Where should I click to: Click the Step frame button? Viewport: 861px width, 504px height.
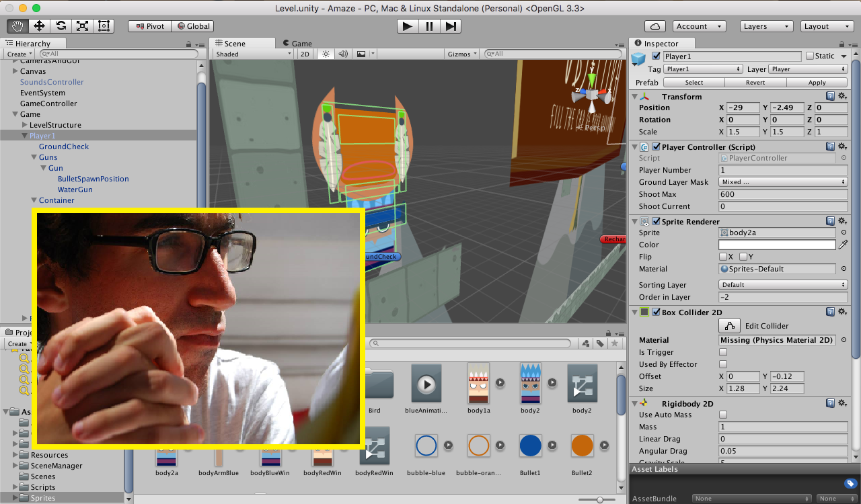coord(451,26)
